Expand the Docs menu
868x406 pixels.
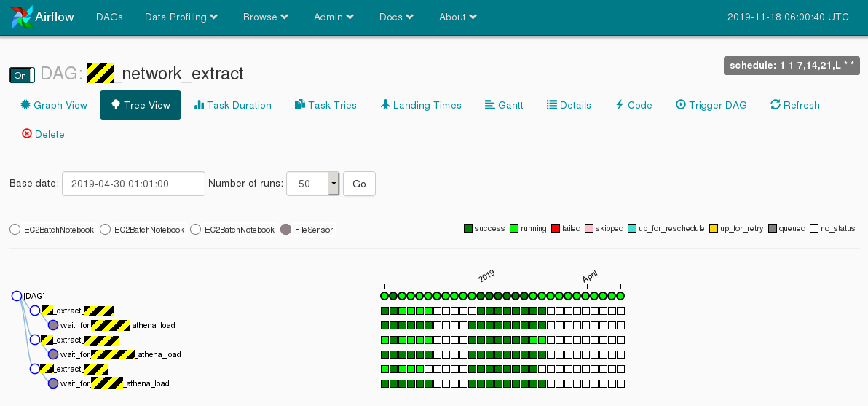point(396,17)
